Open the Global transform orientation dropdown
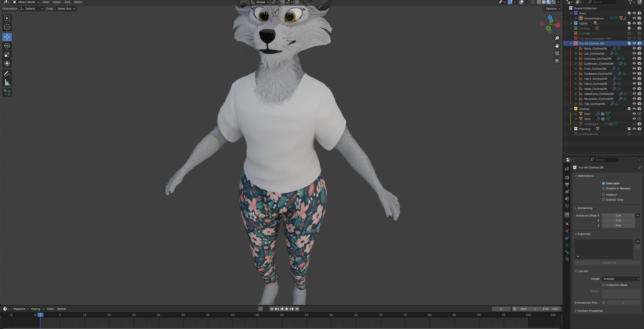 point(260,2)
